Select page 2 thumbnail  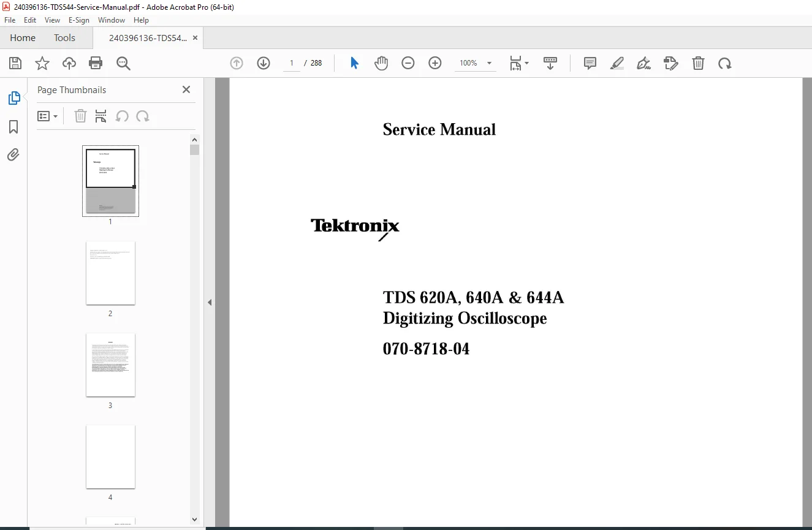110,273
